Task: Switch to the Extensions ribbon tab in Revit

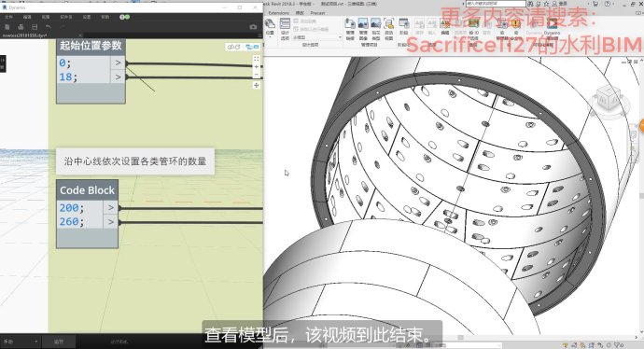Action: 278,13
